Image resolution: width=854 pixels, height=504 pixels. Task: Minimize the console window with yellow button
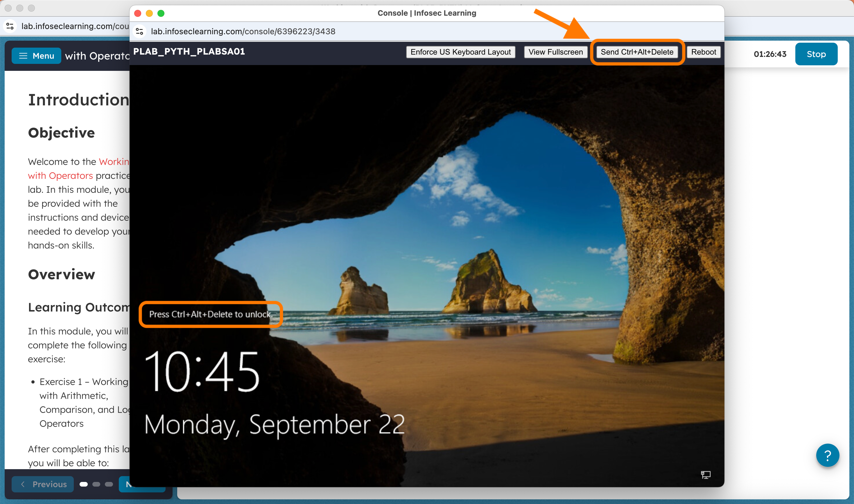tap(149, 13)
